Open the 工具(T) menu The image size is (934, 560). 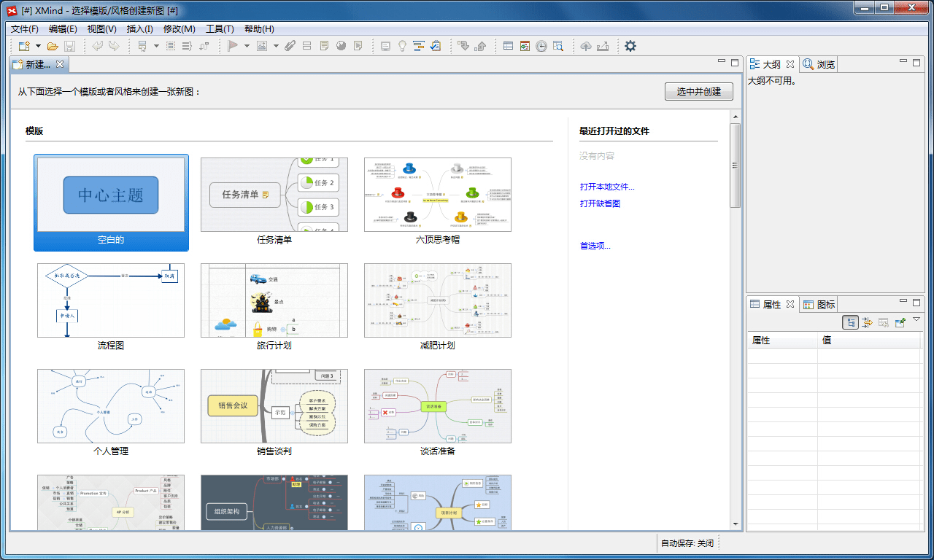coord(220,29)
